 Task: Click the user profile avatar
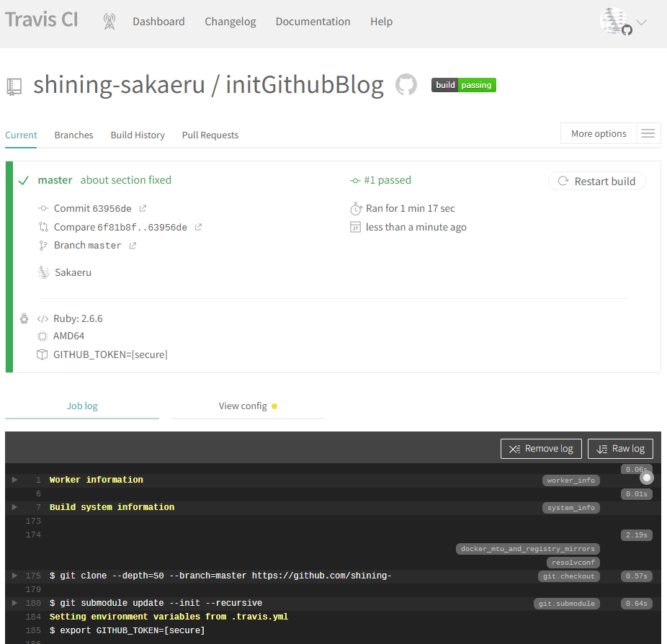tap(614, 20)
